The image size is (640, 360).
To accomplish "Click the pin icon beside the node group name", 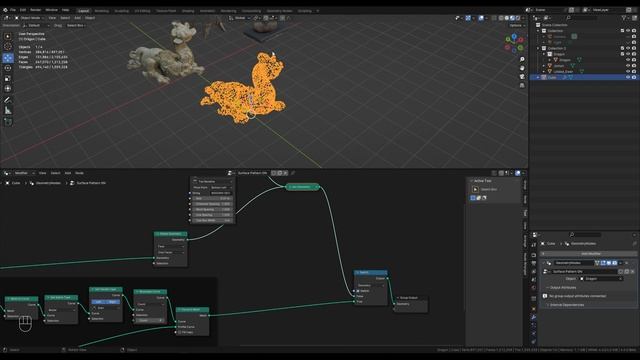I will point(293,173).
